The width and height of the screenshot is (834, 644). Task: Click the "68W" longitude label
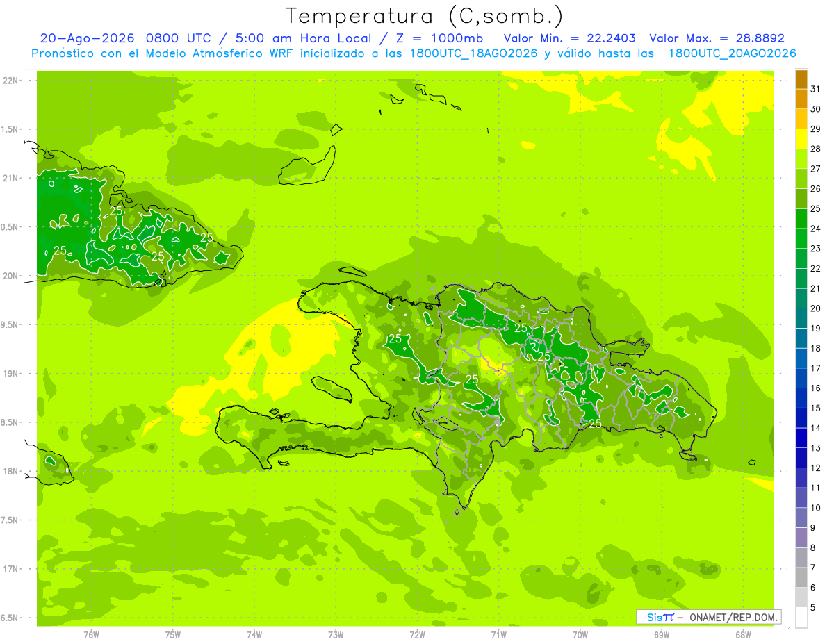pos(743,634)
